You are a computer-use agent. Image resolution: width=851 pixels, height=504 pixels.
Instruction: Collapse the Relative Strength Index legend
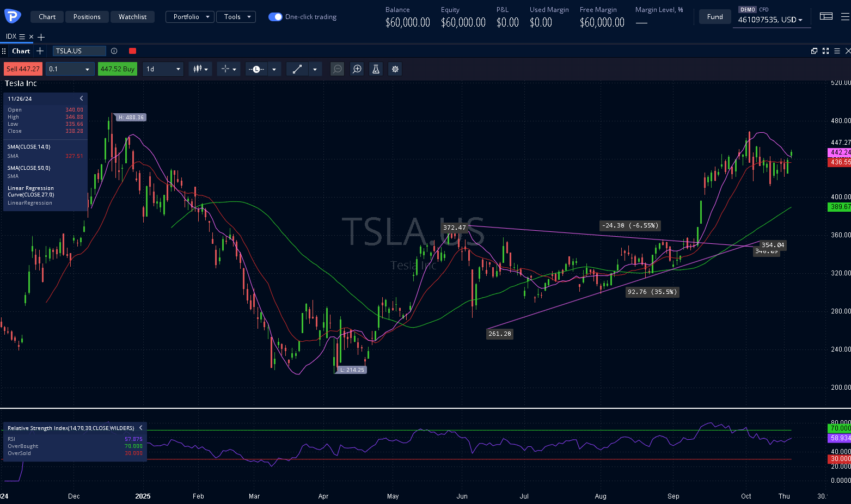click(140, 428)
